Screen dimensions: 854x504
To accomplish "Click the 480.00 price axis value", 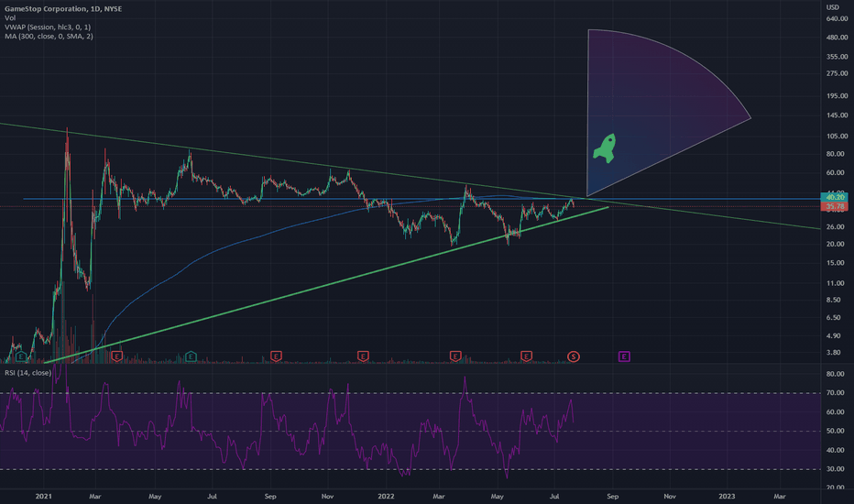I will point(838,38).
